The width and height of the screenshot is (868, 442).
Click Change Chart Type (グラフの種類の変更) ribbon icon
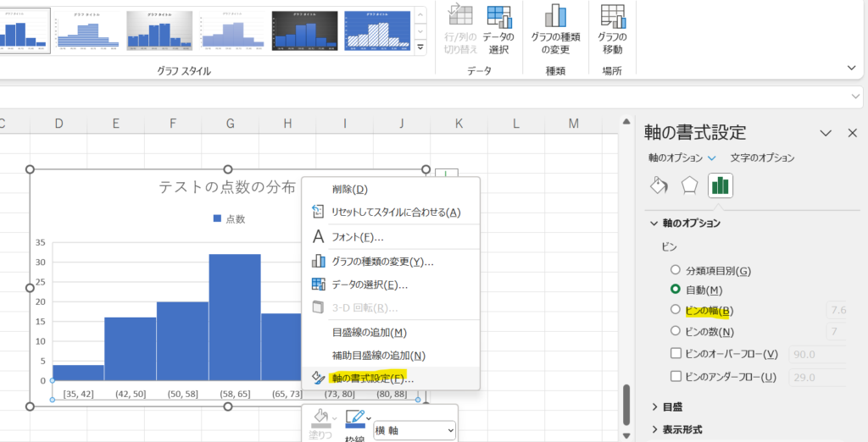click(555, 15)
